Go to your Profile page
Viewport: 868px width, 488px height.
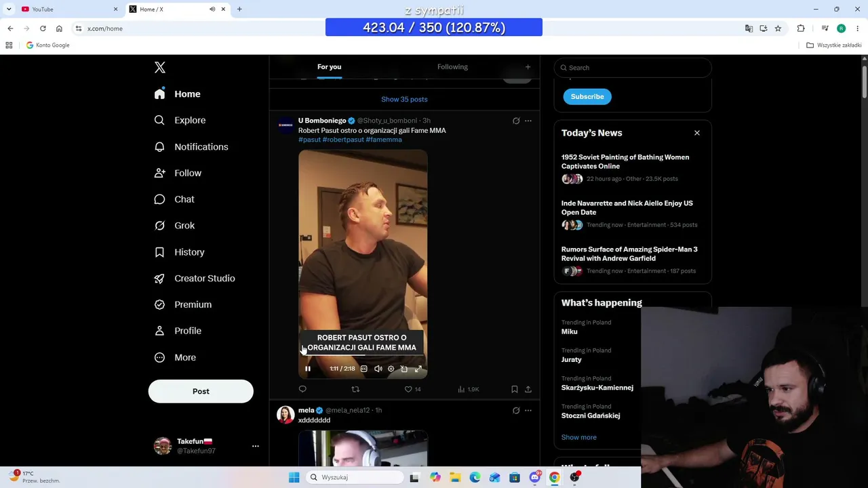(x=178, y=331)
